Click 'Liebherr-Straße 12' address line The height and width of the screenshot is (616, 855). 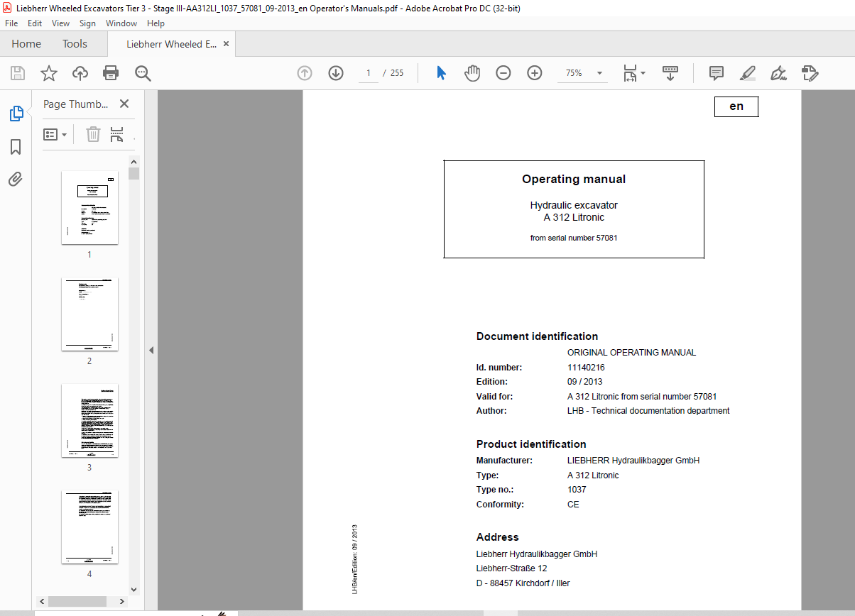[511, 568]
